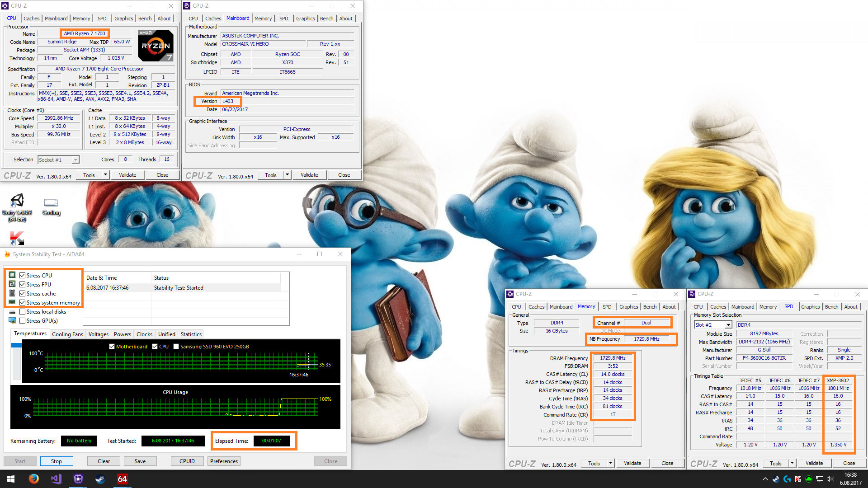This screenshot has height=488, width=868.
Task: Click the Tools button in SPD CPU-Z window
Action: (x=776, y=463)
